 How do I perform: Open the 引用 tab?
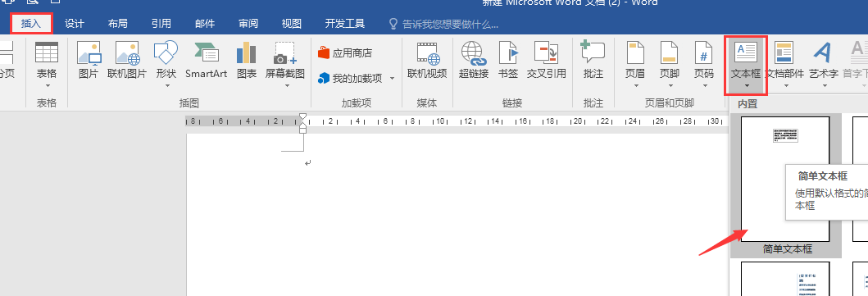pos(161,23)
